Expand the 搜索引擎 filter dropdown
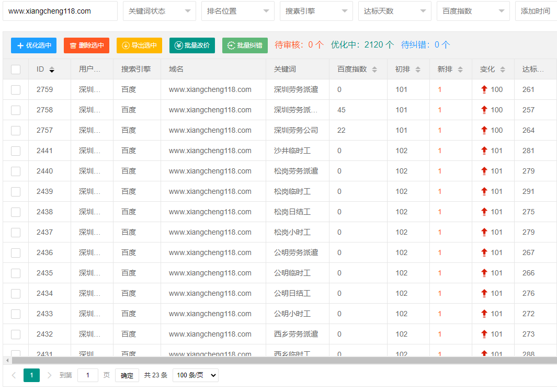 (316, 11)
